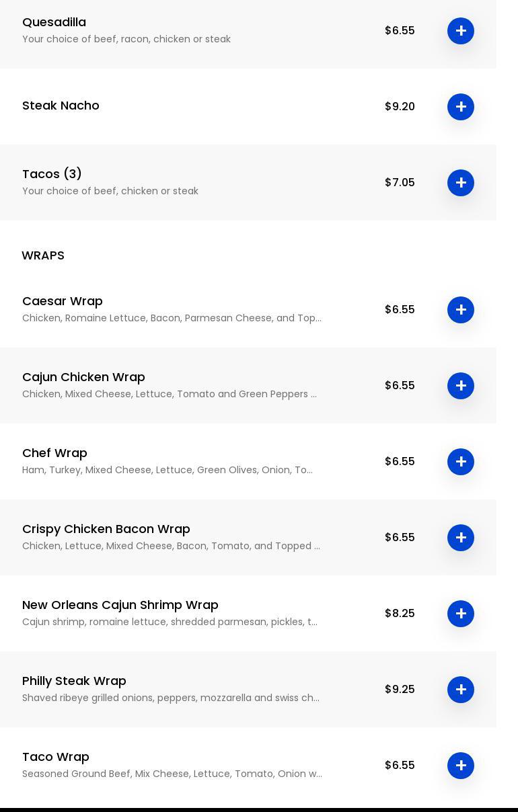This screenshot has width=518, height=812.
Task: Add Cajun Chicken Wrap to cart
Action: tap(461, 386)
